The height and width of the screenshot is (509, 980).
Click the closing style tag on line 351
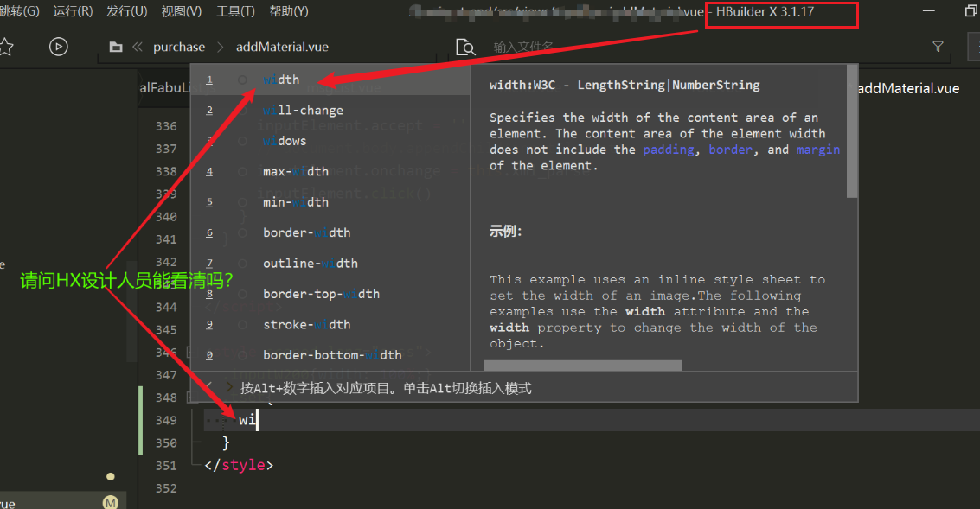tap(239, 465)
